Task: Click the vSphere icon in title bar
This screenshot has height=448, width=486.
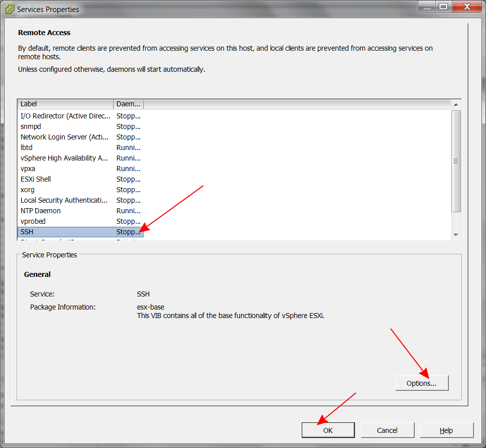Action: 9,9
